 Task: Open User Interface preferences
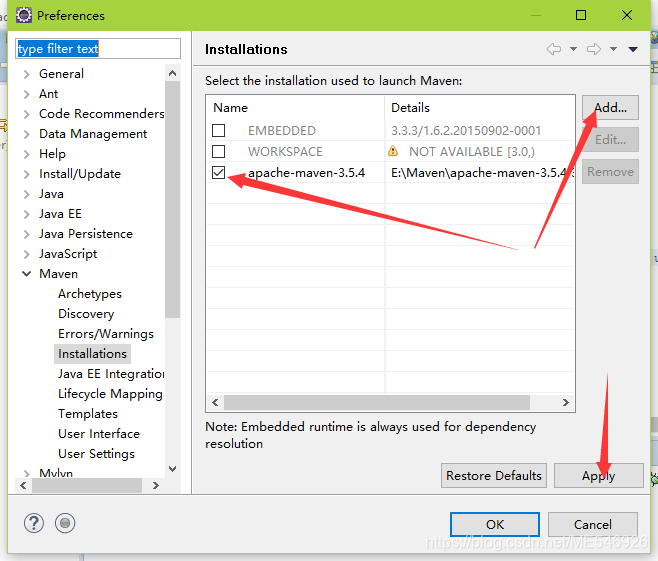(x=99, y=434)
